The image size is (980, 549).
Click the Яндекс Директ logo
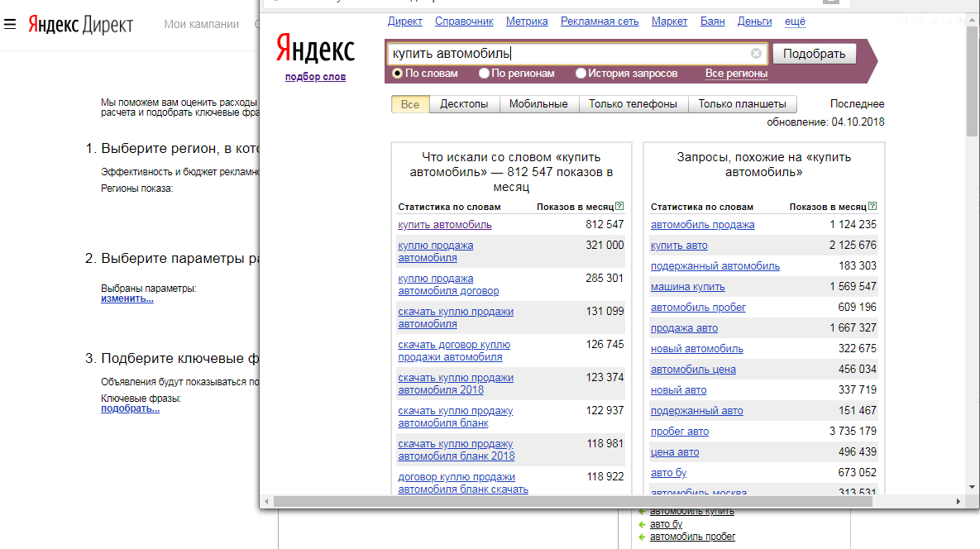(x=80, y=24)
